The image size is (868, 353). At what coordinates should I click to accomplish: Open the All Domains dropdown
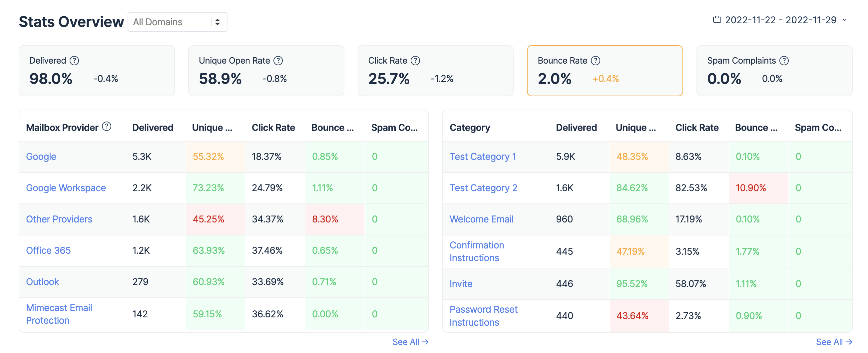[177, 22]
